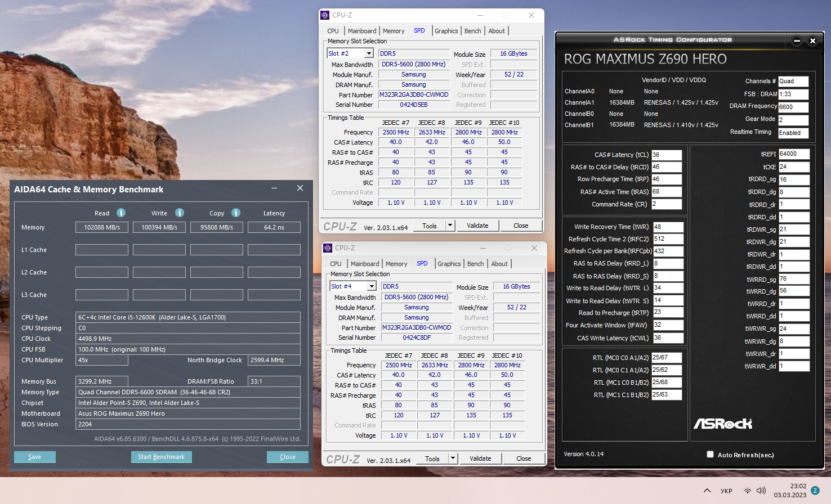Open Tools dropdown arrow in the Slot #4 CPU-Z window
Viewport: 831px width, 504px height.
pos(453,458)
